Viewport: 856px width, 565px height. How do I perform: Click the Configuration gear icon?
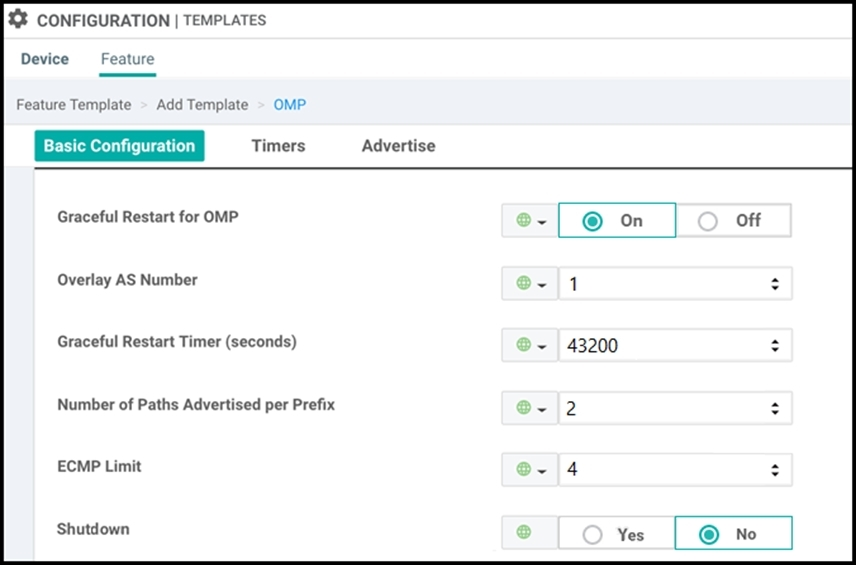[x=18, y=19]
